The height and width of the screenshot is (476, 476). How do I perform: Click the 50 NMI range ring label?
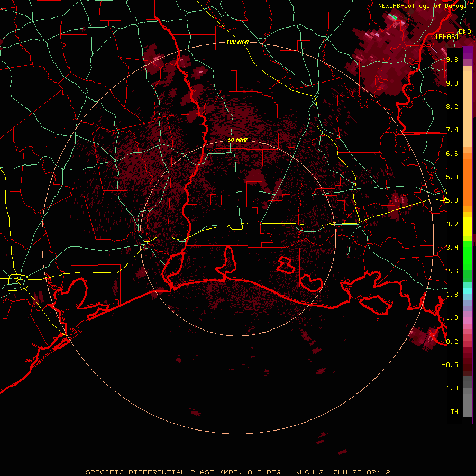point(237,140)
